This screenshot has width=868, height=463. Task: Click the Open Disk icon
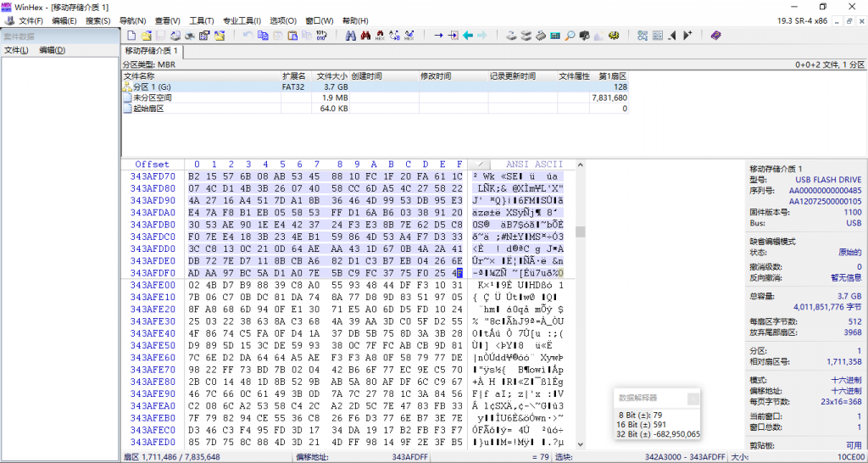point(511,36)
